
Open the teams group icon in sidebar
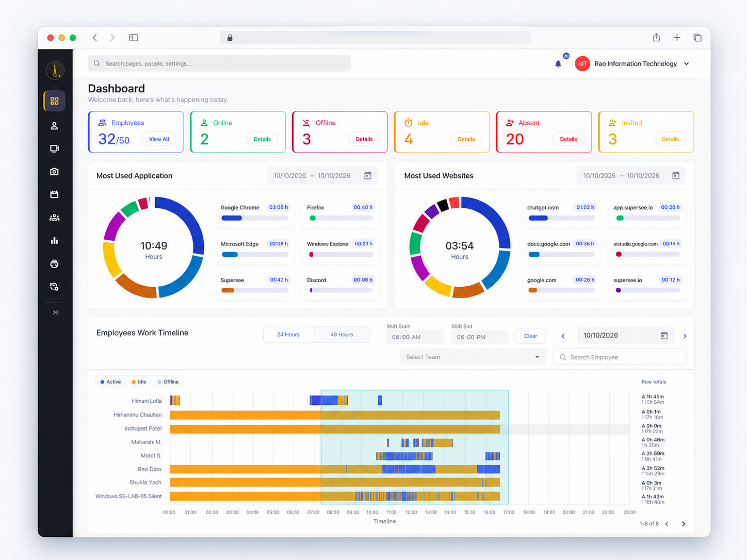click(x=54, y=218)
